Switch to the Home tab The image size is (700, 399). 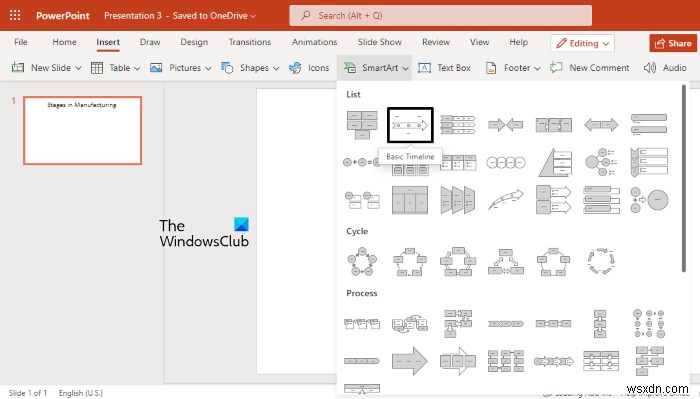(64, 42)
